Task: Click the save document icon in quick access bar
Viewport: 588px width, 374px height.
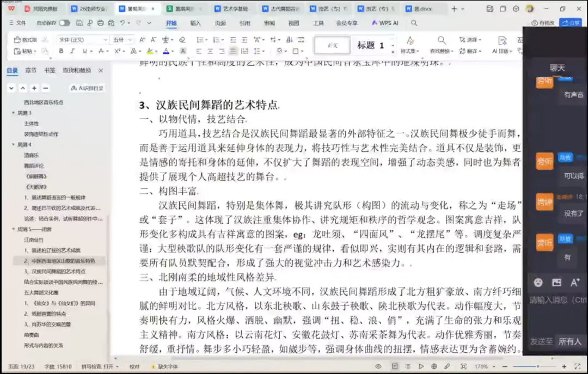Action: pyautogui.click(x=79, y=23)
